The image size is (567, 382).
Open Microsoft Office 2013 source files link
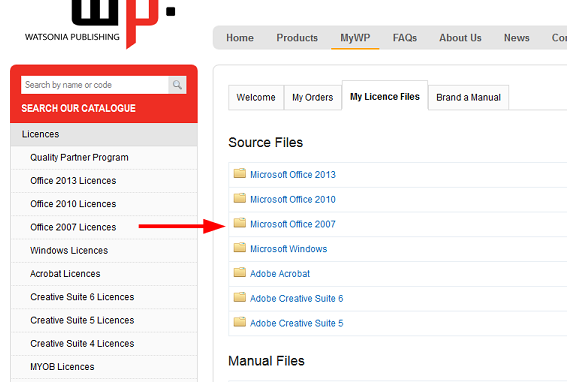[x=293, y=175]
